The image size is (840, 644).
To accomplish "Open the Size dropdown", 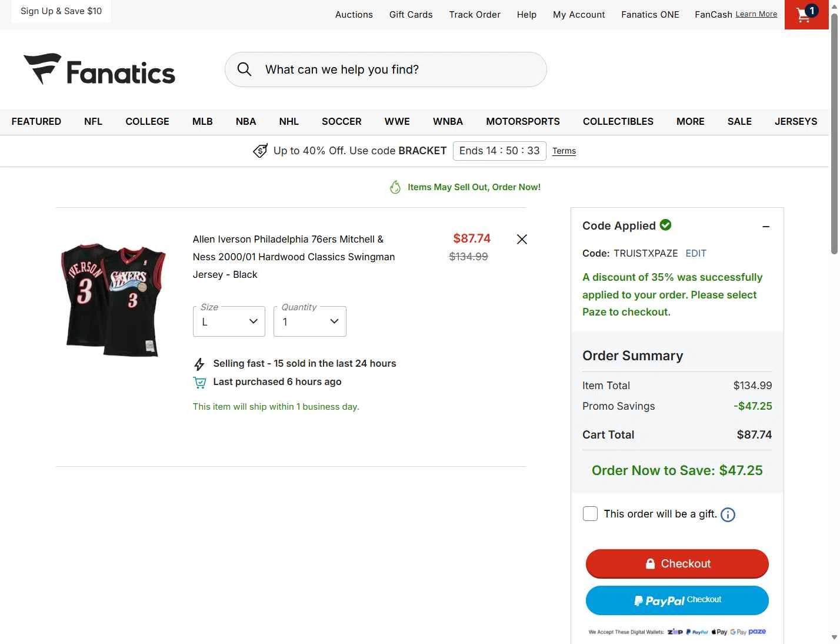I will [x=229, y=321].
